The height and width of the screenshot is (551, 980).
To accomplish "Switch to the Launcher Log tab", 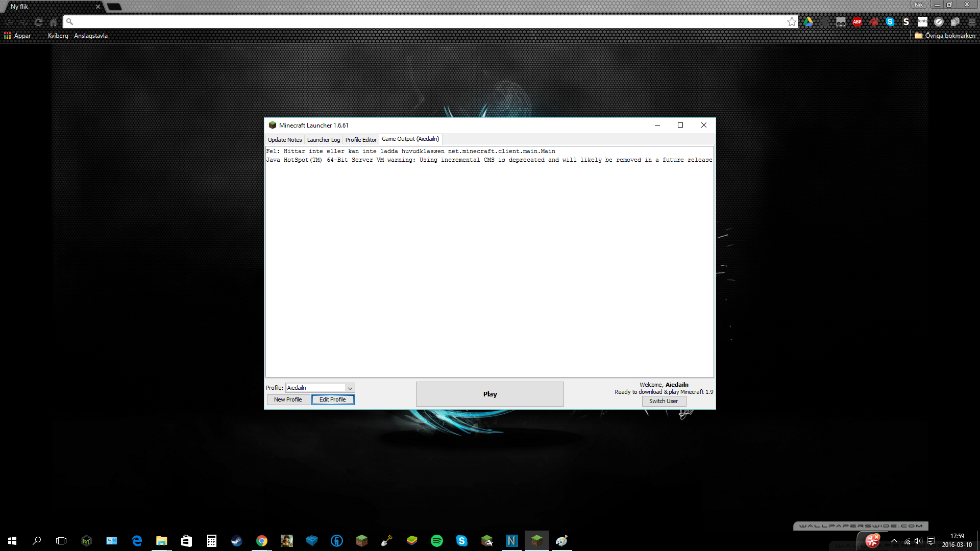I will coord(323,140).
